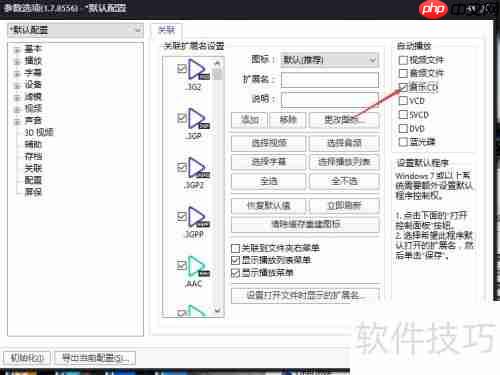Expand the 字幕 tree node
500x375 pixels.
[x=17, y=73]
